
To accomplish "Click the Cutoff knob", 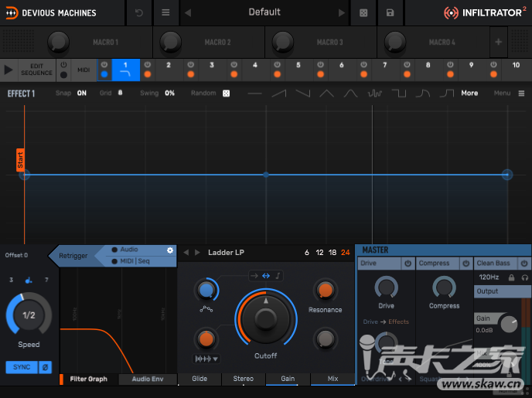I will [x=266, y=318].
